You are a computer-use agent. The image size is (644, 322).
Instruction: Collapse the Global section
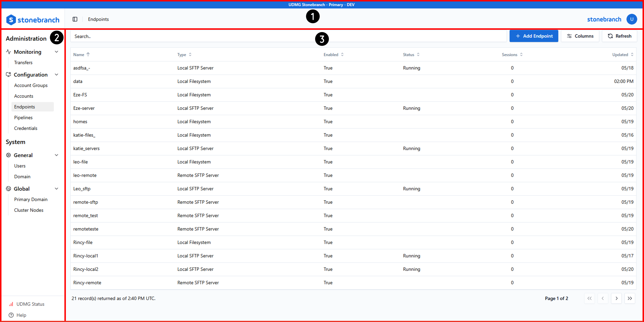point(57,189)
